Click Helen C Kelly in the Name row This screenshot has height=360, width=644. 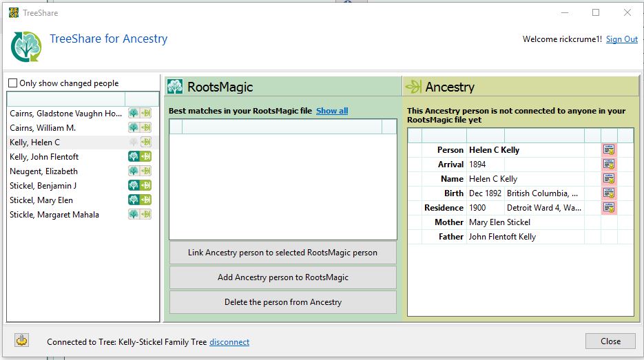pos(493,179)
